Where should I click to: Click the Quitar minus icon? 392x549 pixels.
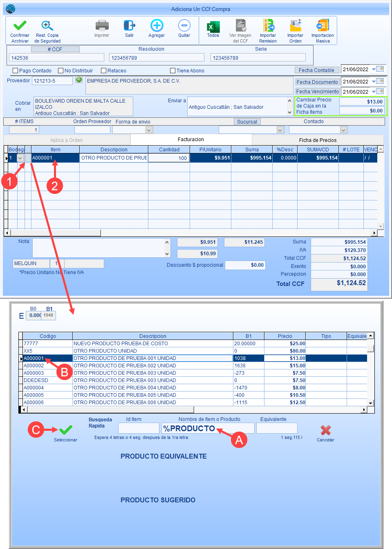[184, 26]
